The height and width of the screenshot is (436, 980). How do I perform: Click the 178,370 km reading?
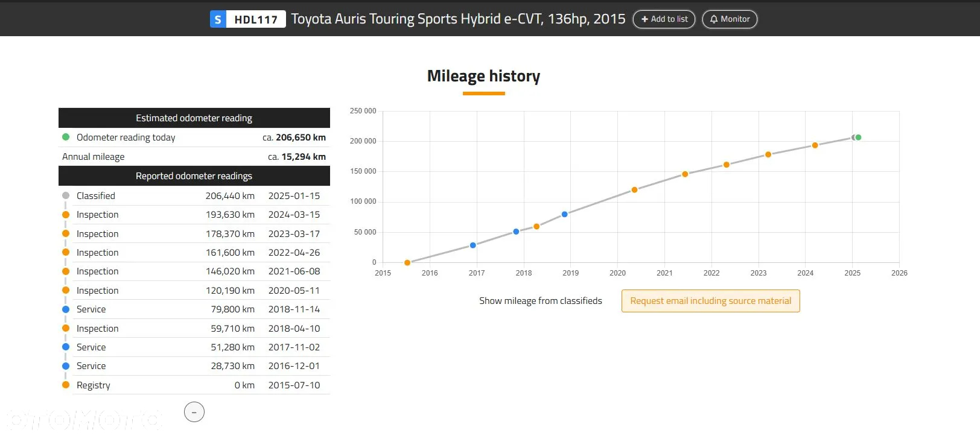pyautogui.click(x=230, y=233)
